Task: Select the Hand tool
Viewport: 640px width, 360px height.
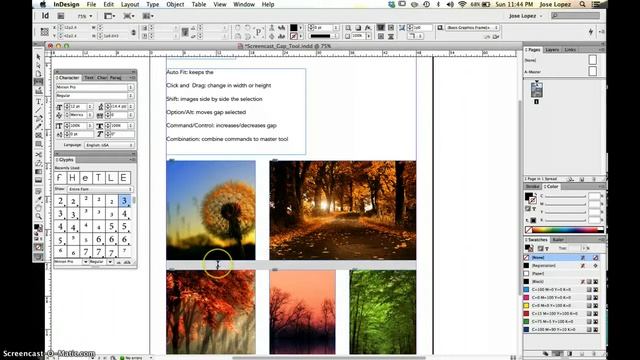Action: tap(38, 208)
